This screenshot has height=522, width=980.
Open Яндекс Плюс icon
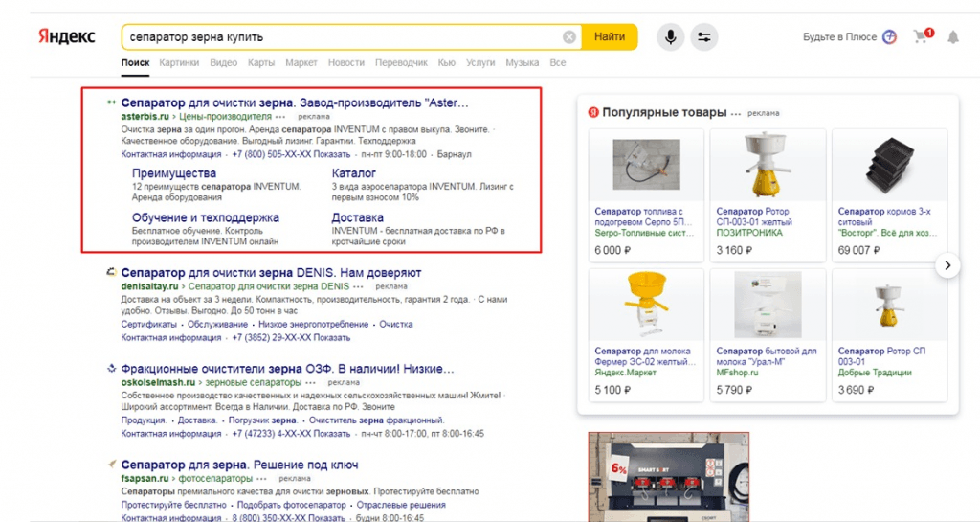pos(889,37)
